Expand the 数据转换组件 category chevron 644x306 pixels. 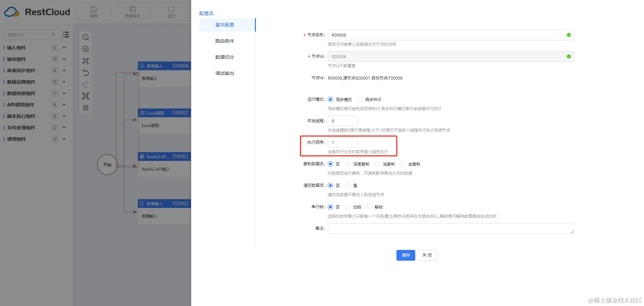(x=64, y=93)
